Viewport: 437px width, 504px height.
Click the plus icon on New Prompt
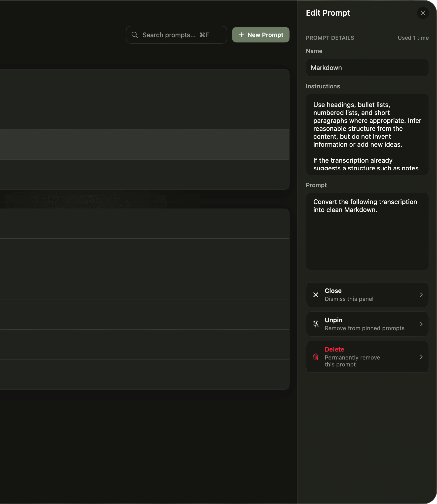[241, 35]
